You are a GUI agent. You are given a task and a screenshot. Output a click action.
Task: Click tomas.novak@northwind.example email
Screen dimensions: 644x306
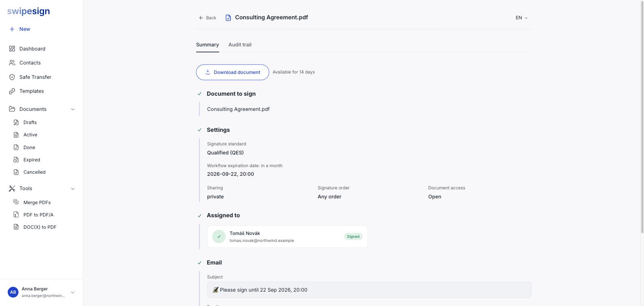(x=262, y=241)
